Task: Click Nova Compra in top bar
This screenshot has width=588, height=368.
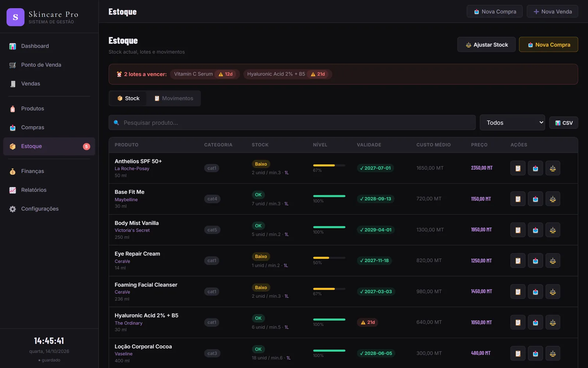Action: 495,11
